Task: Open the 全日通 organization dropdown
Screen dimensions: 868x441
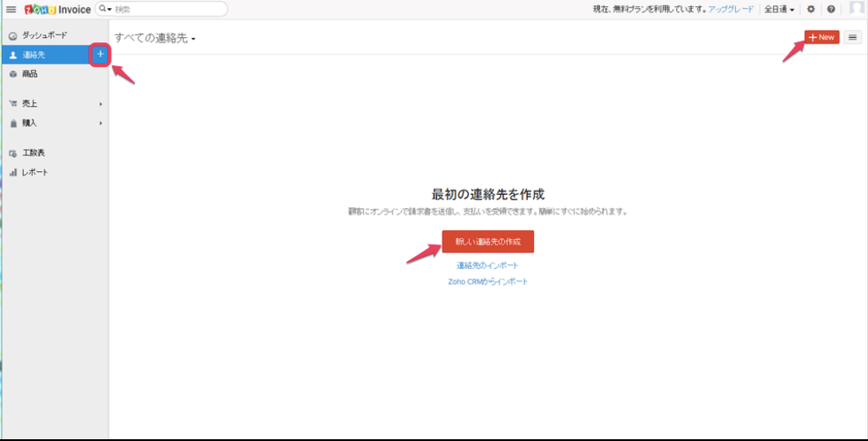Action: click(x=779, y=10)
